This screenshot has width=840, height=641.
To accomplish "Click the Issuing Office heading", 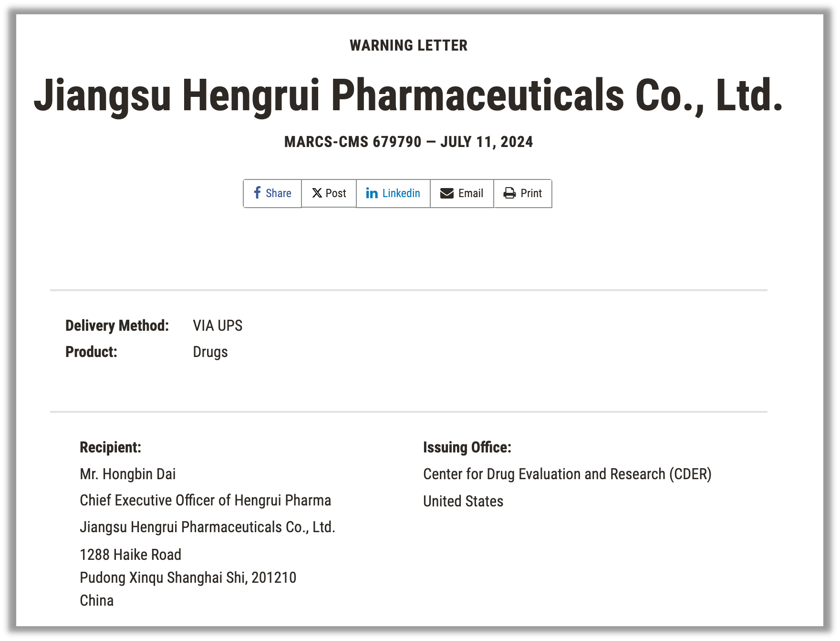I will (x=467, y=447).
